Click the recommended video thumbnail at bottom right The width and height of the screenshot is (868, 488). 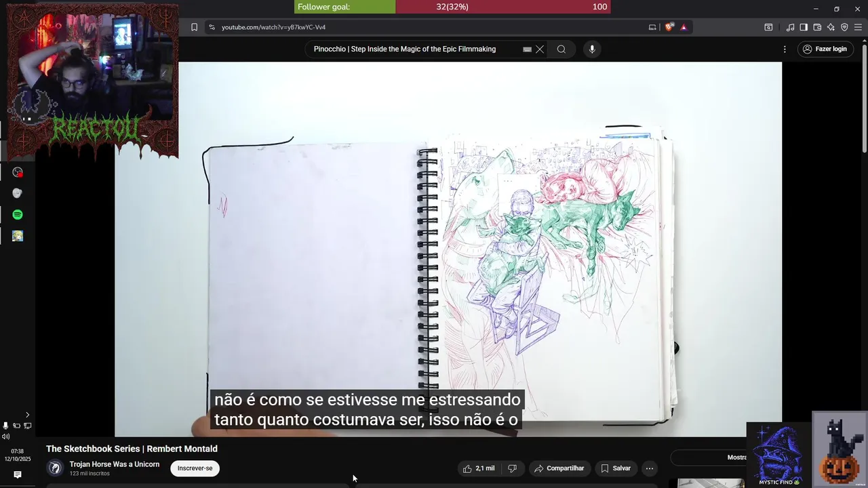pyautogui.click(x=711, y=483)
